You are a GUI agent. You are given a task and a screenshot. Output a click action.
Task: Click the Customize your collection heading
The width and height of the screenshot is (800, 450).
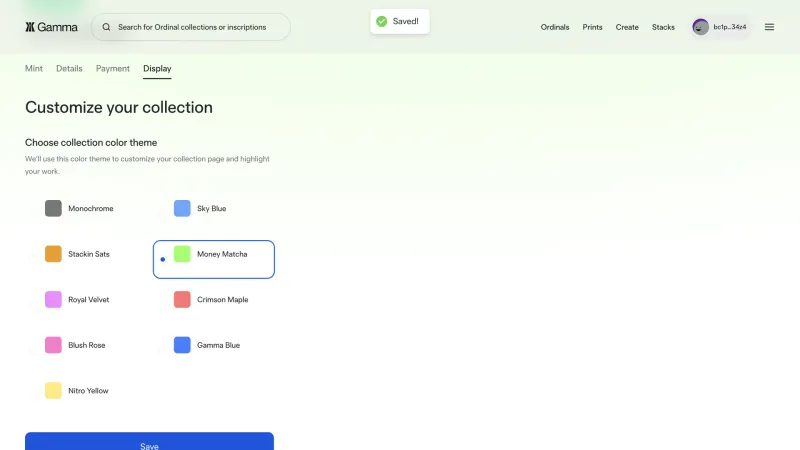coord(119,107)
